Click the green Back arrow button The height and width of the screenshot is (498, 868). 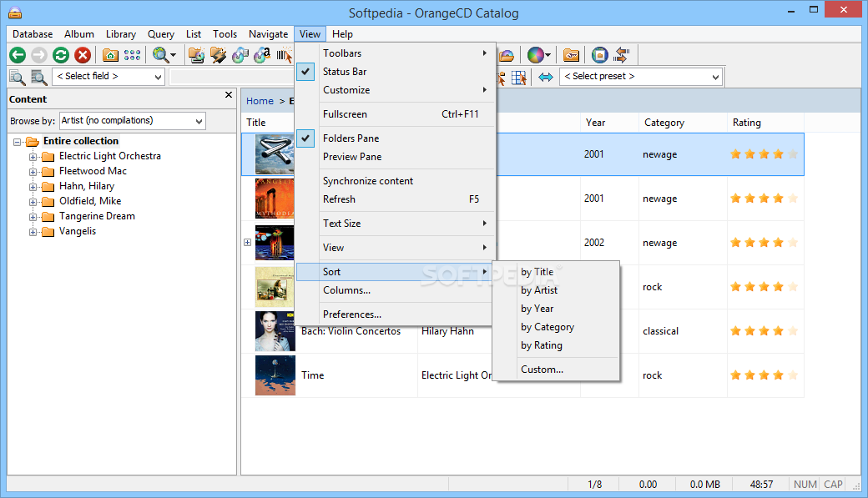point(18,55)
